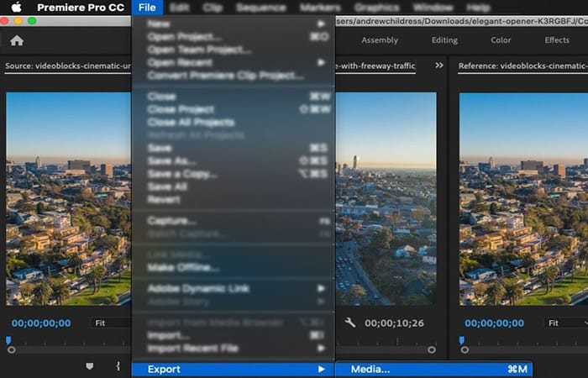Switch to the Editing workspace

pyautogui.click(x=444, y=40)
